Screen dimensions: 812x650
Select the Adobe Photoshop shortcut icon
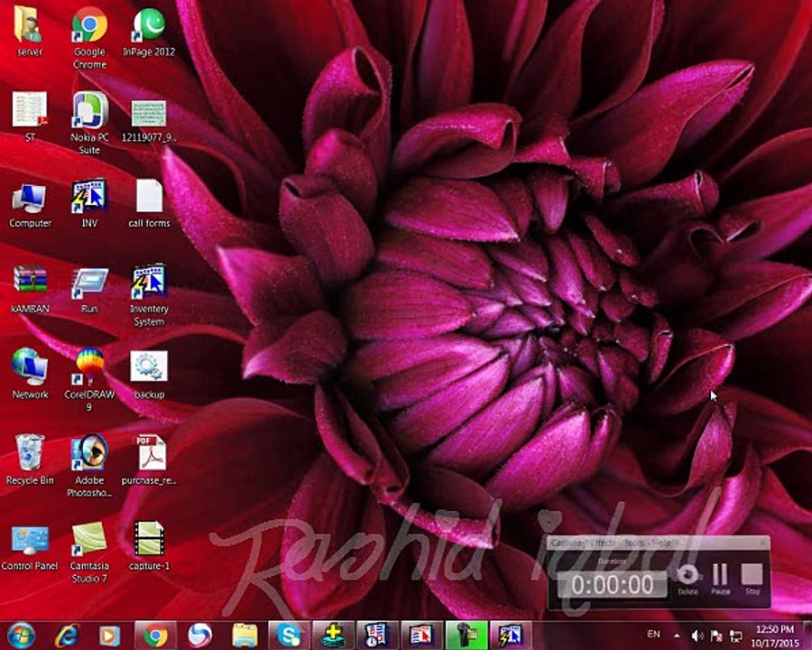tap(89, 466)
